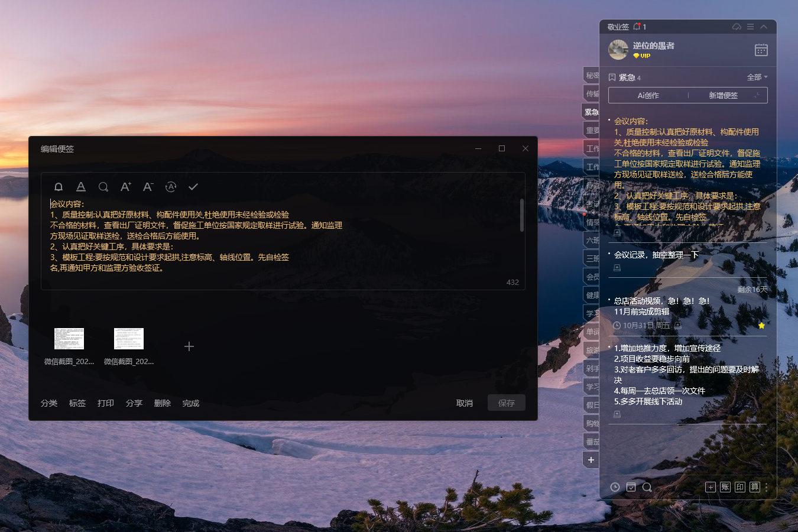Open the first 微信截图 attachment thumbnail

coord(69,339)
